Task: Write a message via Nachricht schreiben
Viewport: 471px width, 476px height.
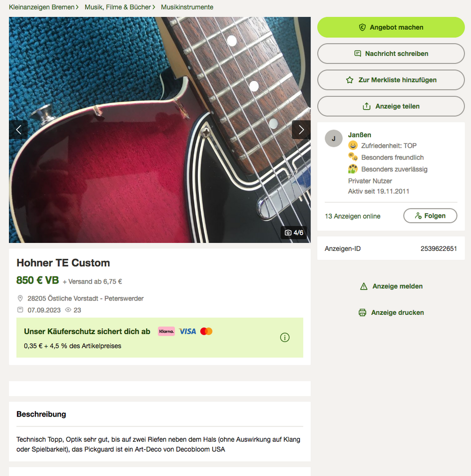Action: coord(391,54)
